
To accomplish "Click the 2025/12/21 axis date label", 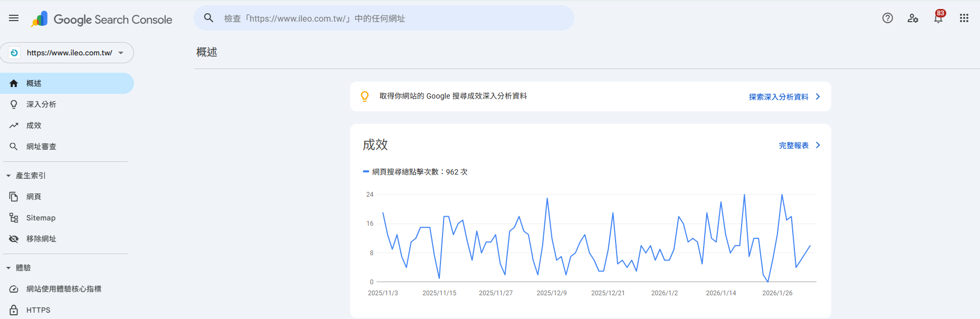I will click(x=608, y=293).
